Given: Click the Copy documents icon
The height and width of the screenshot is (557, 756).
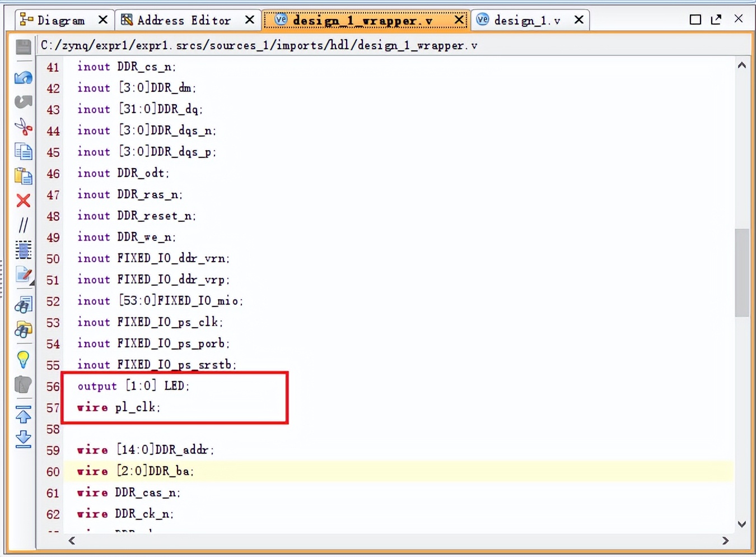Looking at the screenshot, I should click(23, 151).
